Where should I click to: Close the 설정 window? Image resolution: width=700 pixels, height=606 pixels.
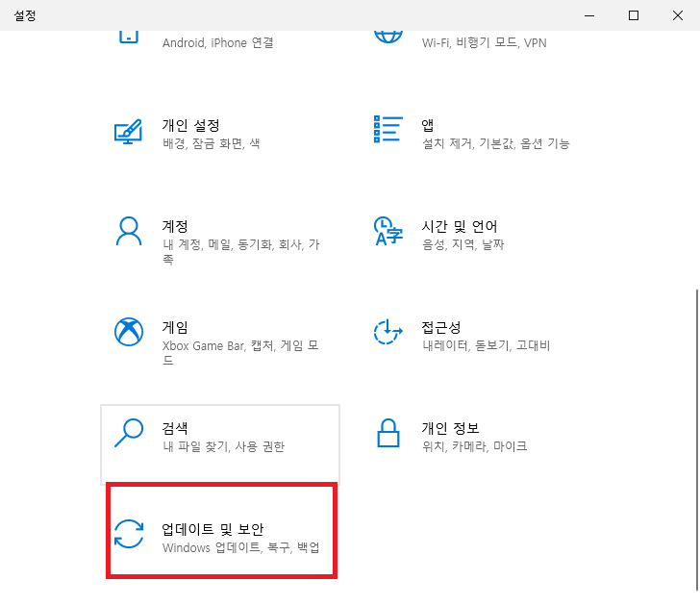click(678, 15)
